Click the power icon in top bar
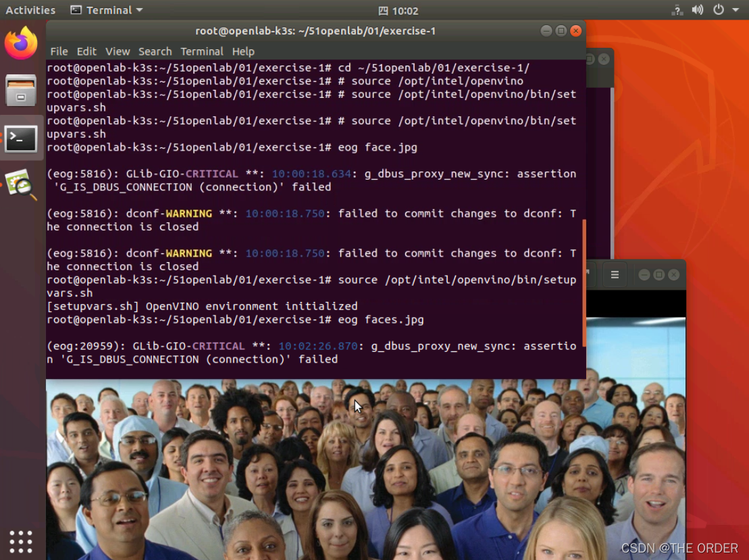The width and height of the screenshot is (749, 560). [x=718, y=10]
